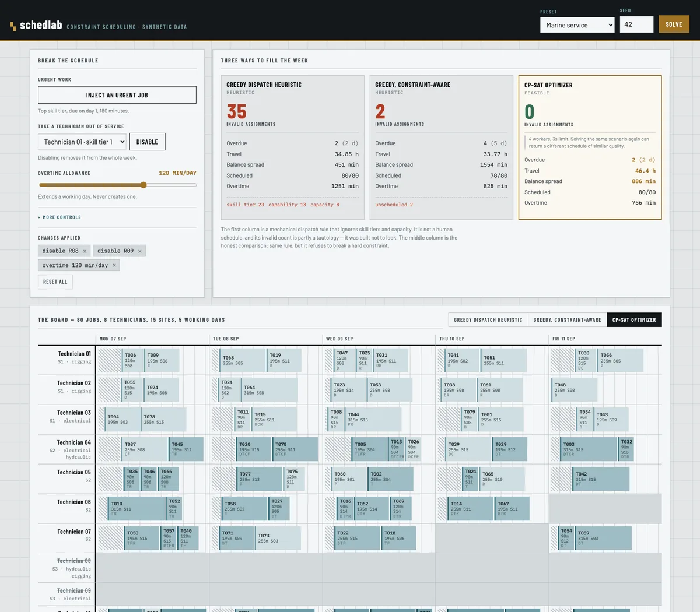Click job block T065 on Thursday
Image resolution: width=700 pixels, height=612 pixels.
point(503,479)
